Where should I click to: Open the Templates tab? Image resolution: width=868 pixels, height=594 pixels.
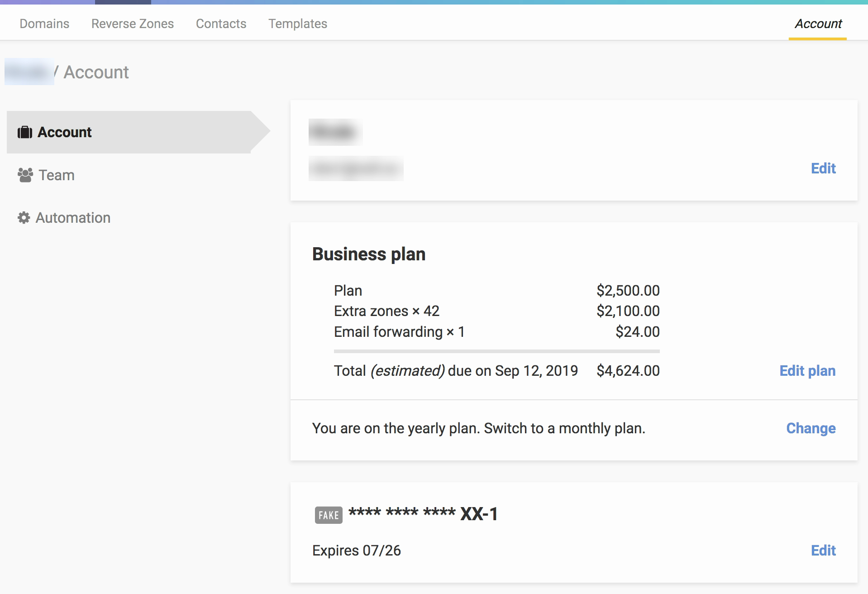(298, 24)
